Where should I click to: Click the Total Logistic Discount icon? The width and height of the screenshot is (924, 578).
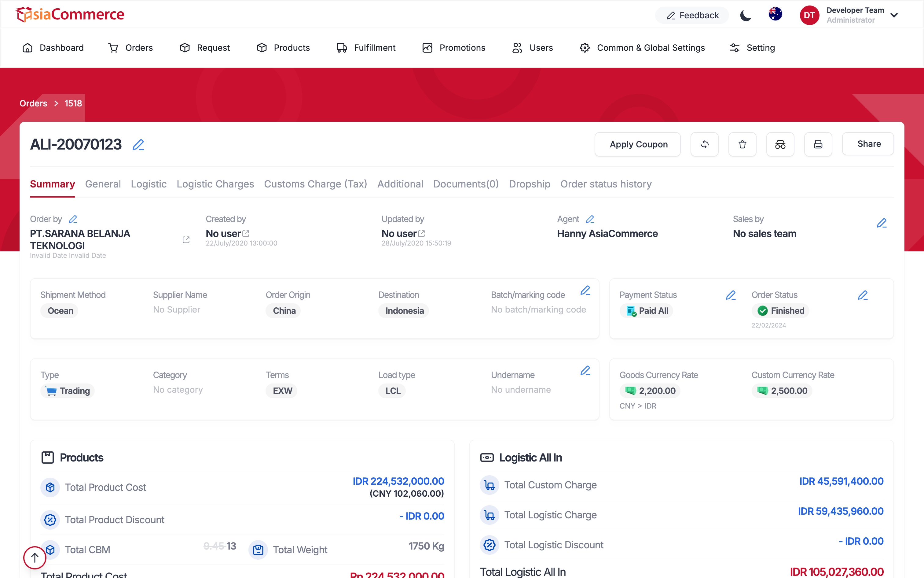tap(490, 545)
